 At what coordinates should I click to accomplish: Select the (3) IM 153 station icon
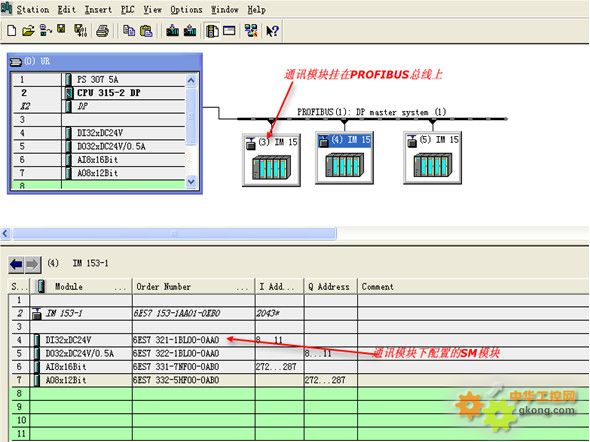tap(271, 160)
